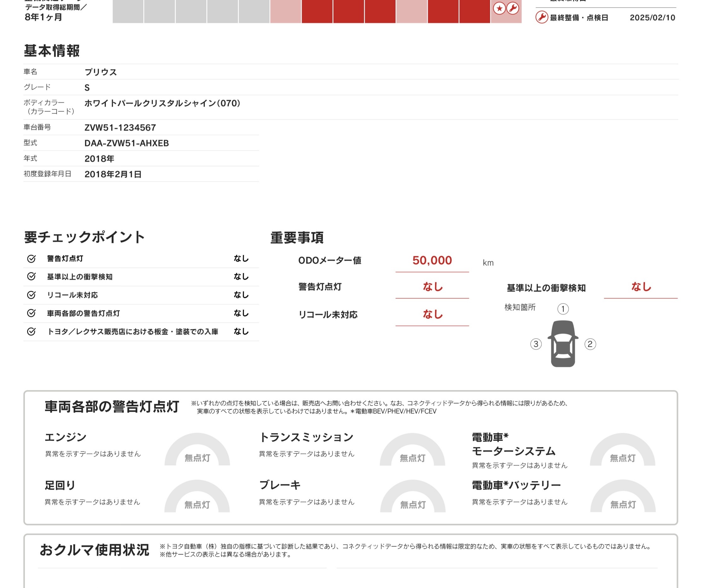Screen dimensions: 709x588
Task: Select impact location marker 2
Action: click(x=590, y=344)
